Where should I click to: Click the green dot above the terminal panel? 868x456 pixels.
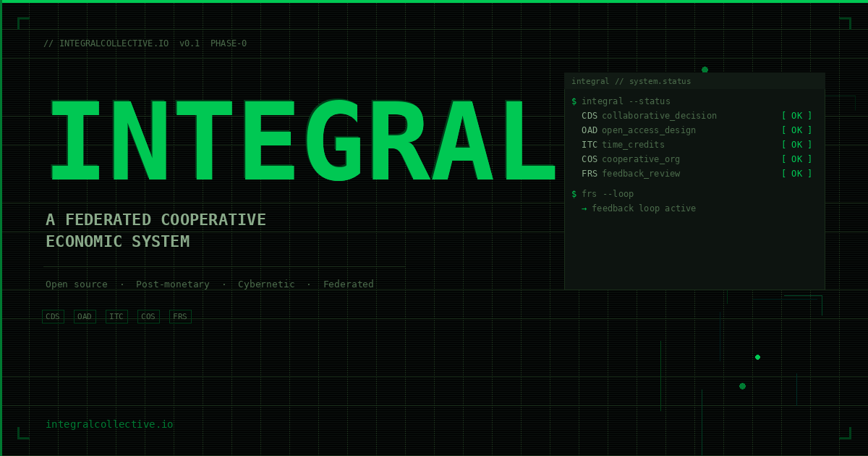pos(705,69)
